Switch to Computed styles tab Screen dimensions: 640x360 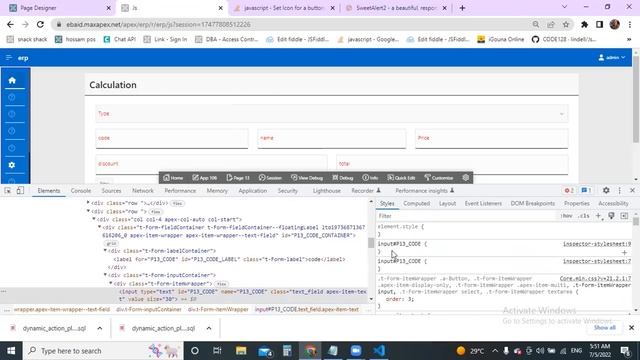pos(416,203)
